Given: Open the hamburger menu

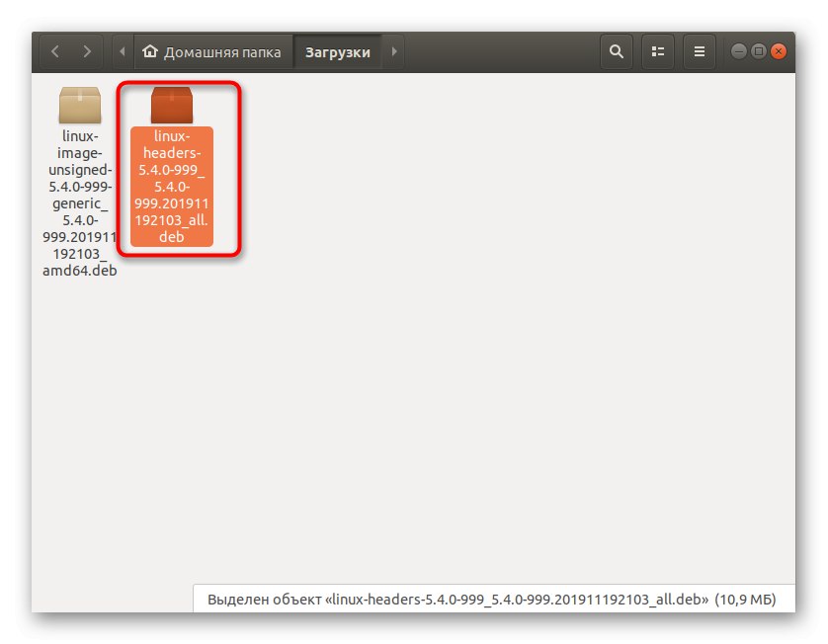Looking at the screenshot, I should point(700,51).
